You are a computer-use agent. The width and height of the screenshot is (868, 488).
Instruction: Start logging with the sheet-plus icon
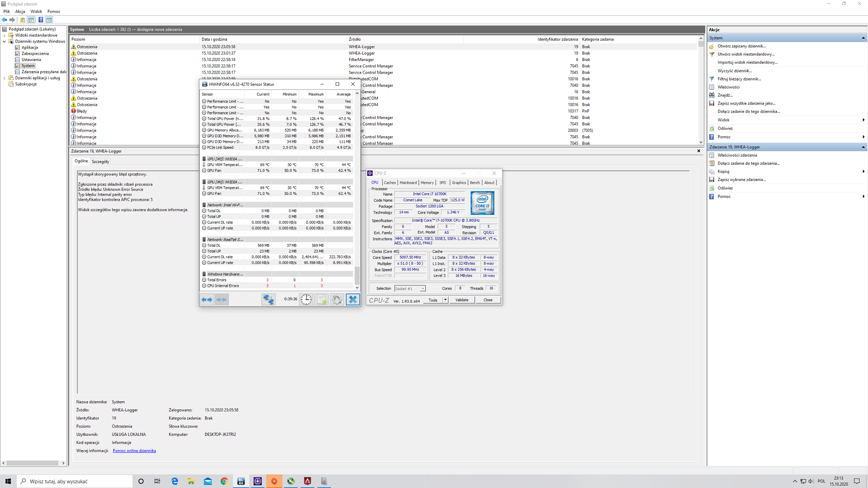(322, 299)
